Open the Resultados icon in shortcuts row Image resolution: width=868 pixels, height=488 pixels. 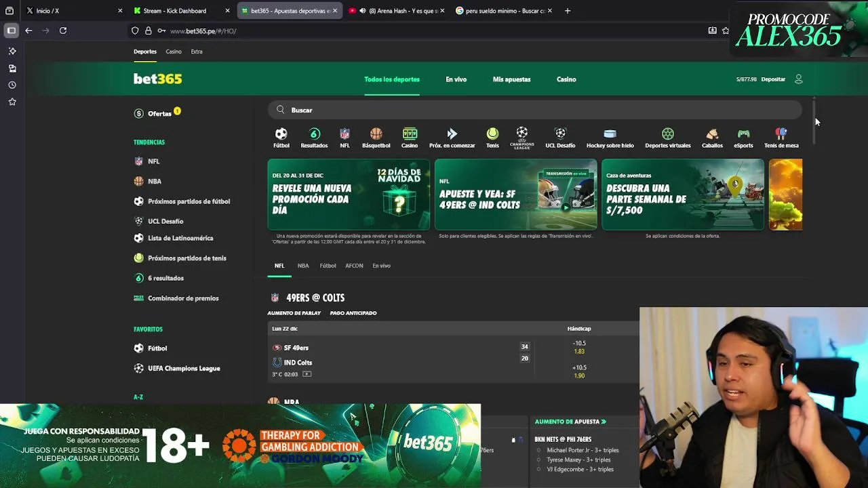pyautogui.click(x=314, y=134)
